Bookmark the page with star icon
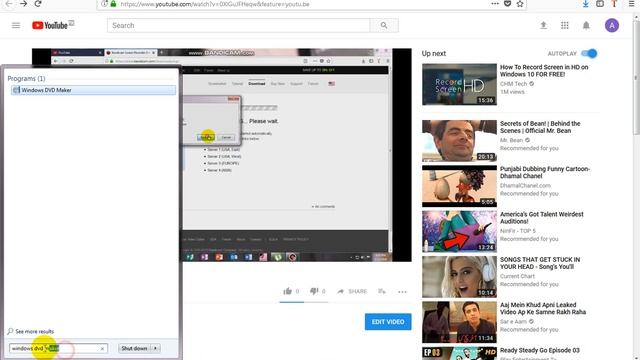Screen dimensions: 640x360 520,4
